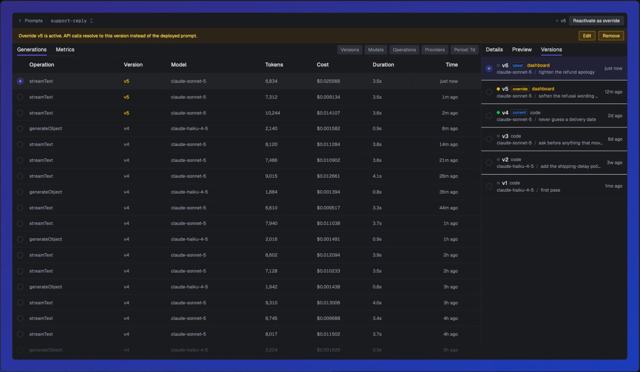
Task: Click the 2,016 tokens generateObject row
Action: click(248, 239)
